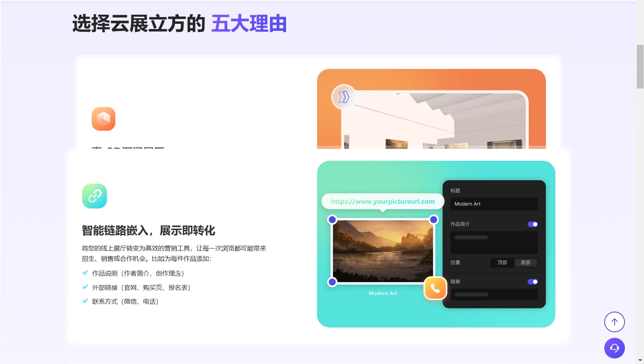Click the 链接 URL placeholder field
This screenshot has height=364, width=644.
click(494, 295)
